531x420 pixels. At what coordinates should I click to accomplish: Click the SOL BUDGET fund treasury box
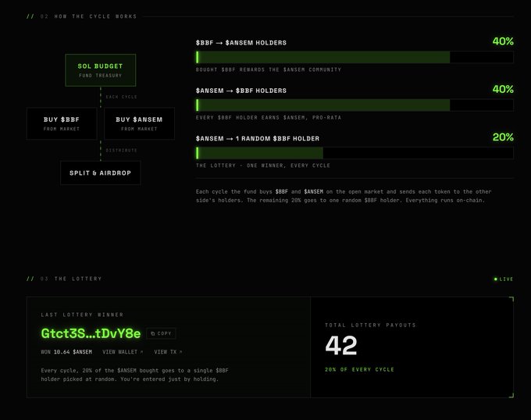[101, 70]
